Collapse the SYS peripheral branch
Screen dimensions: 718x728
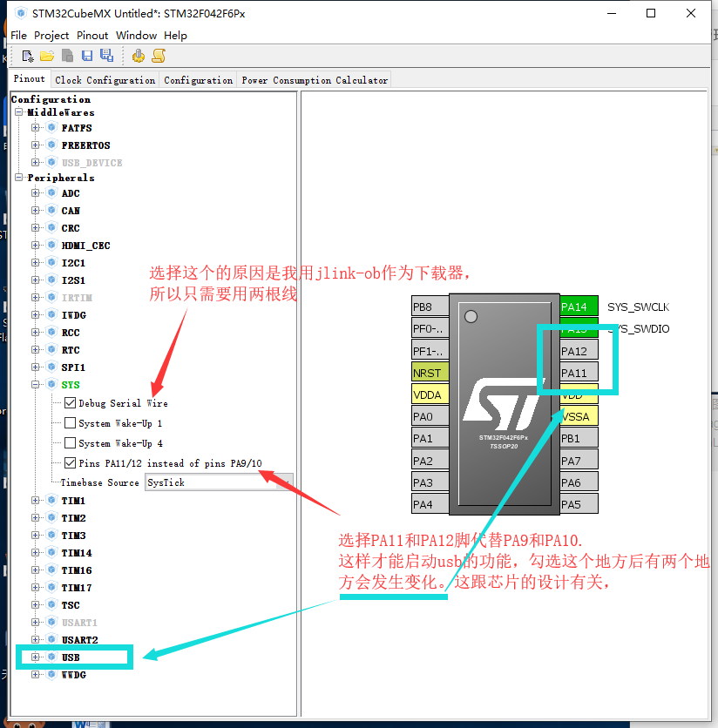point(35,384)
